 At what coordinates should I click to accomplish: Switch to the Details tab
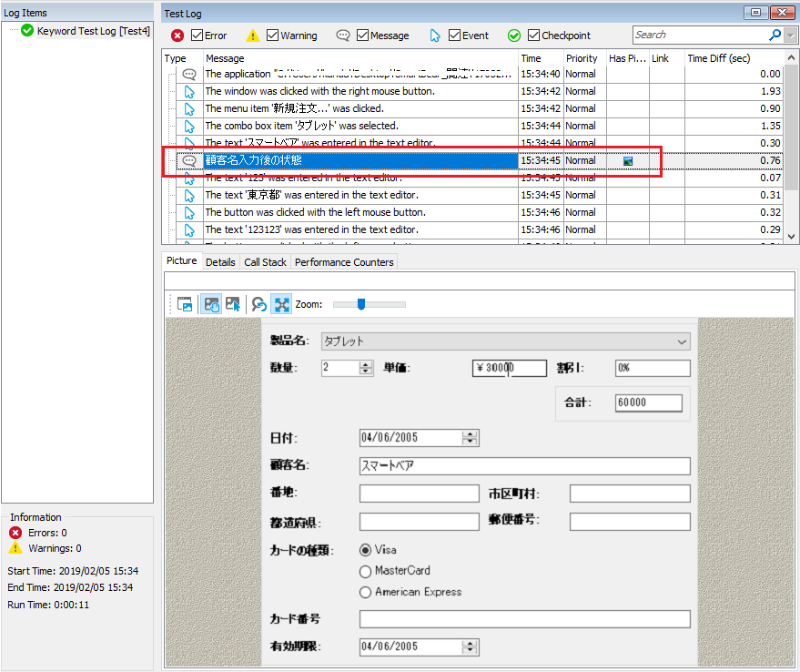click(x=220, y=262)
